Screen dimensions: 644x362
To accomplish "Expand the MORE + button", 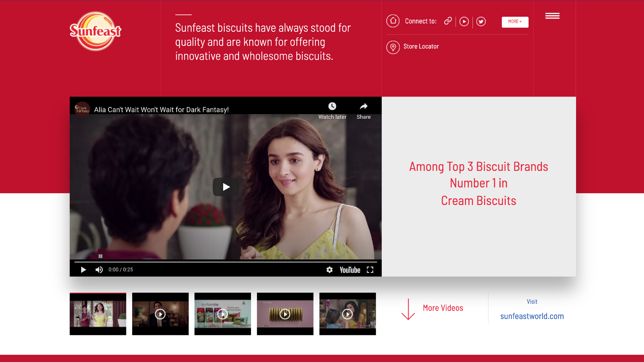I will 515,22.
